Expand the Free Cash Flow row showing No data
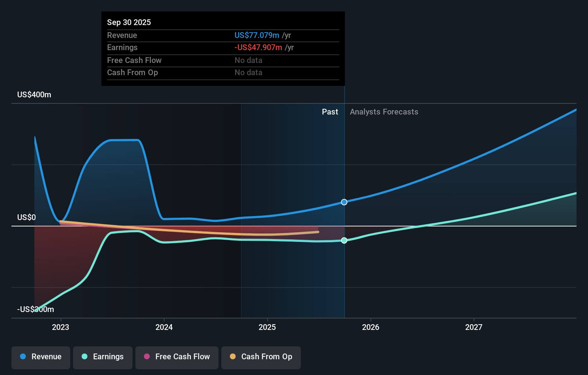The height and width of the screenshot is (375, 588). coord(223,60)
